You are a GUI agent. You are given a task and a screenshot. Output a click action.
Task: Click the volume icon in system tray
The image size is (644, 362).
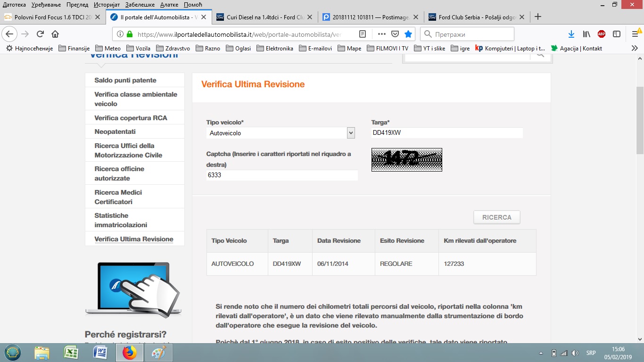point(575,353)
